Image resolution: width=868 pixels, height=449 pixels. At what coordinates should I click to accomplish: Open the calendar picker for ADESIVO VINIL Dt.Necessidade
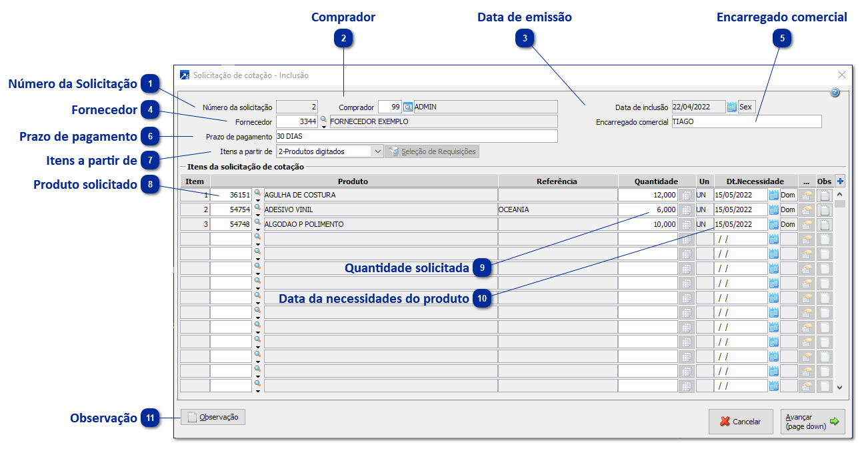pyautogui.click(x=775, y=209)
